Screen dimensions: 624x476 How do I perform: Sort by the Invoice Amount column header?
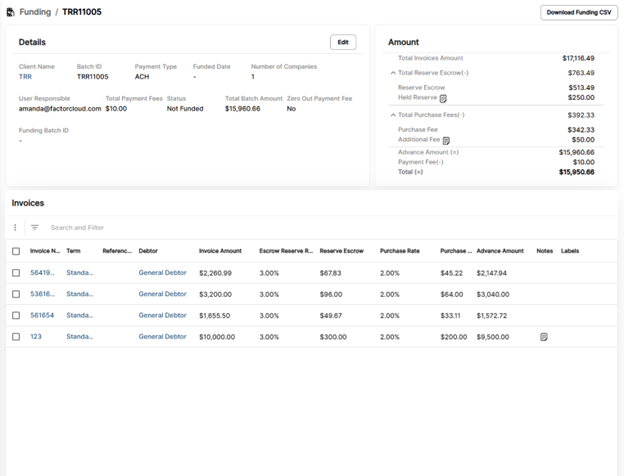(220, 251)
